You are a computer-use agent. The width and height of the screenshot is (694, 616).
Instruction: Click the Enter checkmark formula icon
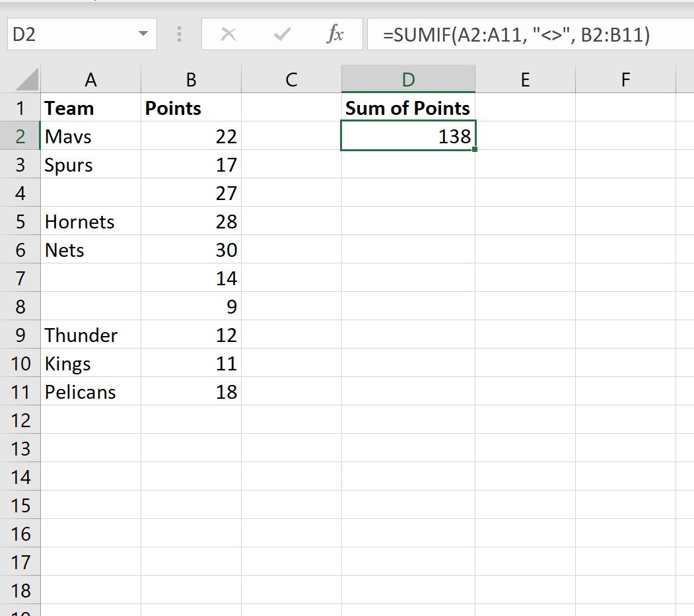[282, 34]
